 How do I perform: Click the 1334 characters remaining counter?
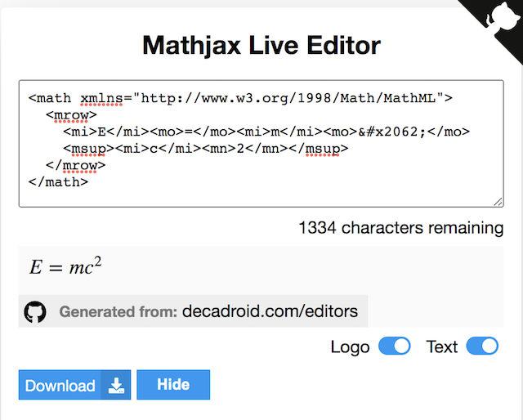pos(401,228)
